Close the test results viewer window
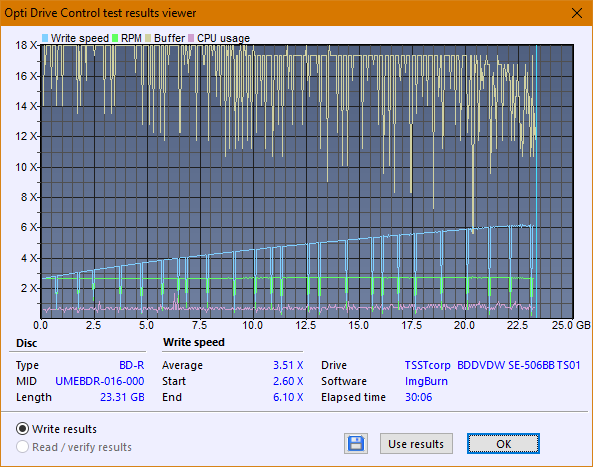 pos(577,13)
